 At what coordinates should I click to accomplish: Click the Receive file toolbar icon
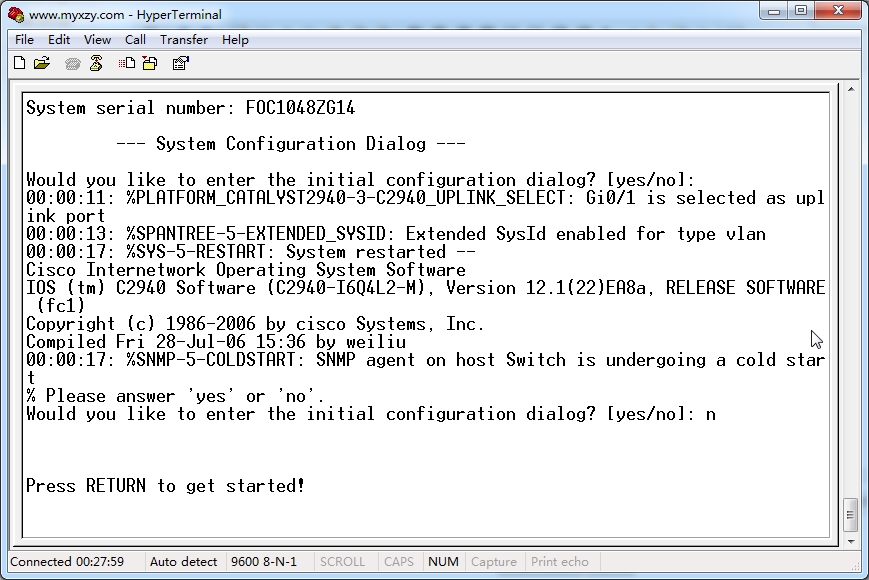coord(150,64)
